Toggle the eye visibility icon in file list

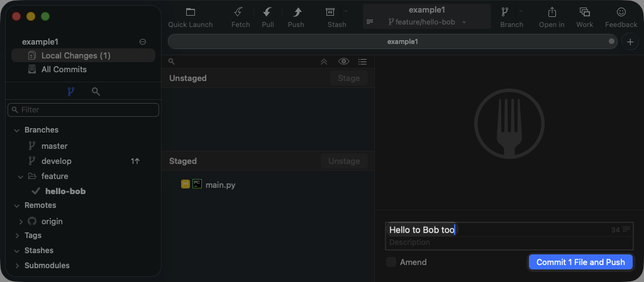343,62
